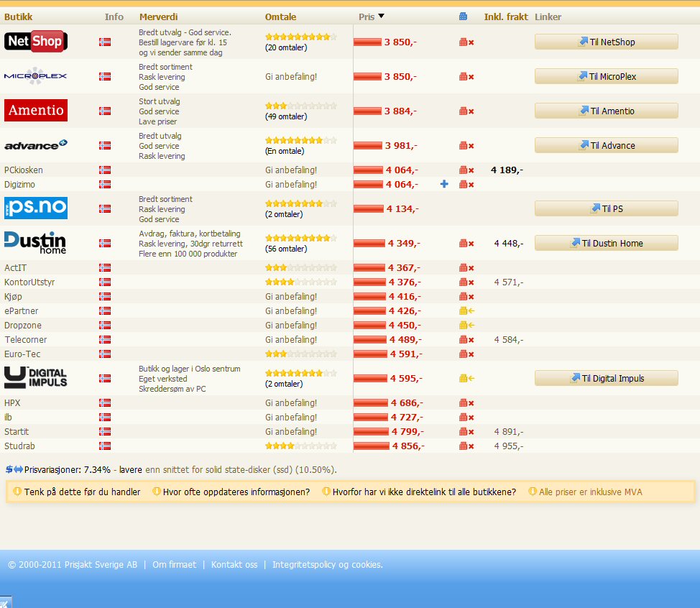Open Integritetspolicy og cookies footer link
Image resolution: width=700 pixels, height=608 pixels.
pos(327,564)
